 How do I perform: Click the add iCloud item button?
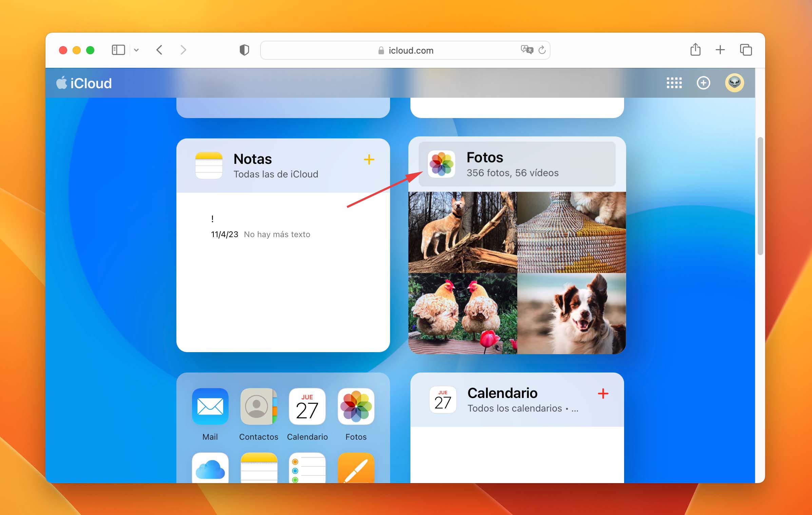[703, 82]
